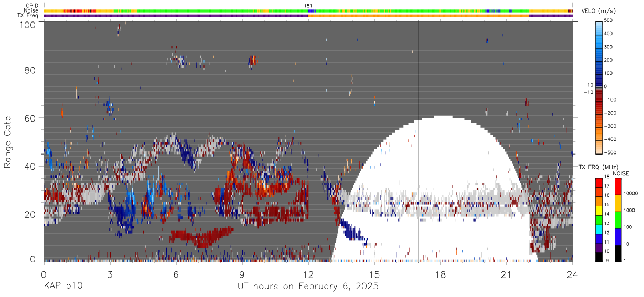Screen dimensions: 644x297
Task: Click the 'TX FRQ (MHz)' legend title
Action: (598, 167)
